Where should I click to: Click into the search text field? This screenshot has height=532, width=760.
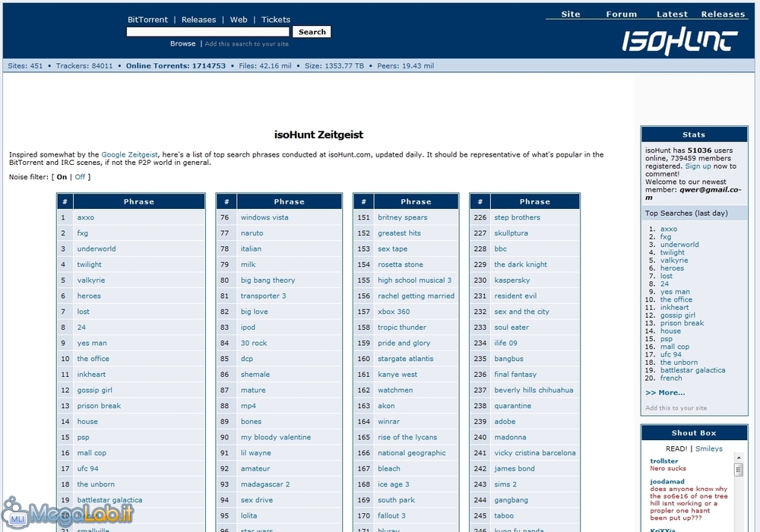pyautogui.click(x=208, y=32)
